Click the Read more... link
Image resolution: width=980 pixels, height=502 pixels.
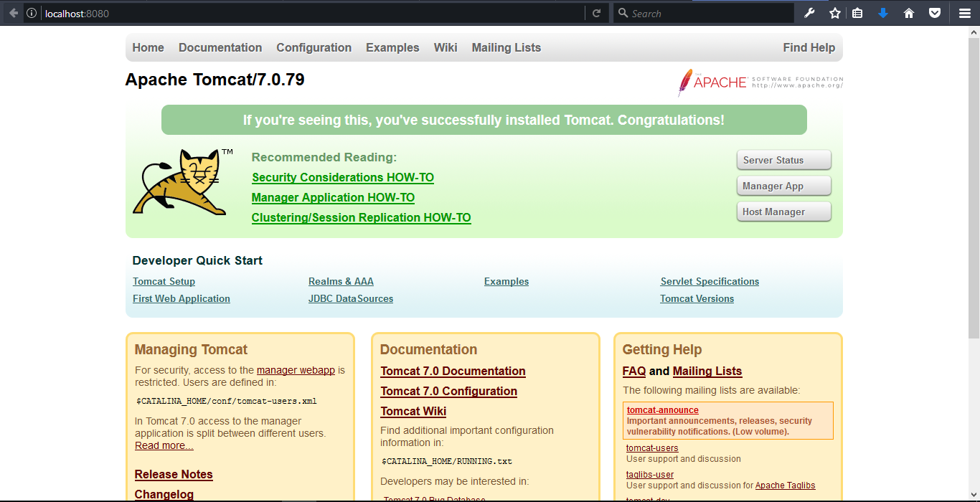pyautogui.click(x=164, y=445)
